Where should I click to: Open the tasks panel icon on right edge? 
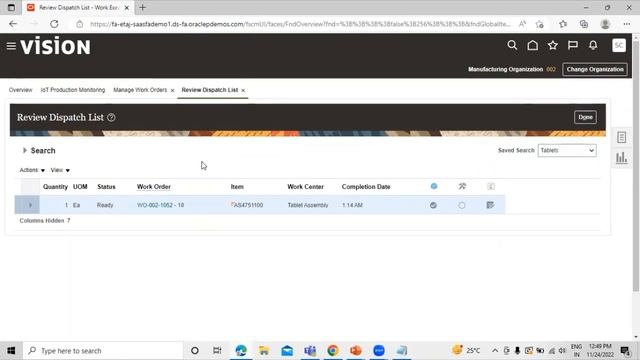pyautogui.click(x=621, y=138)
